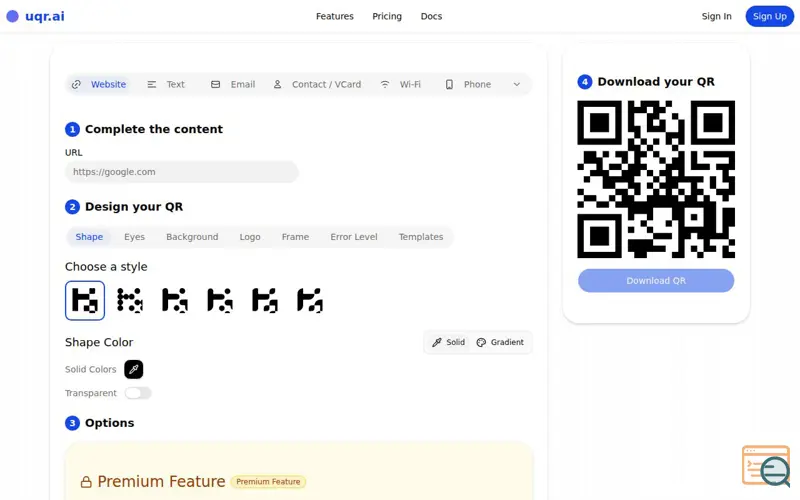Open the Pricing page
The image size is (800, 500).
coord(387,16)
